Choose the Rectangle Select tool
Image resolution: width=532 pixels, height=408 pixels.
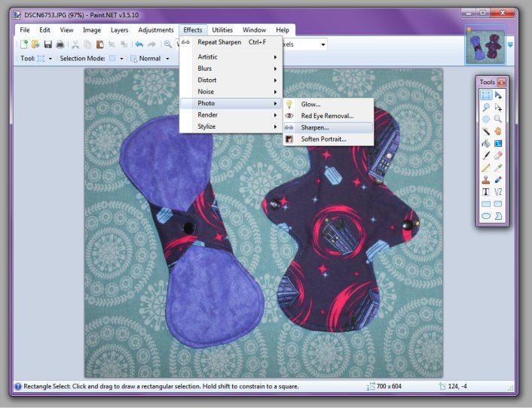coord(486,95)
